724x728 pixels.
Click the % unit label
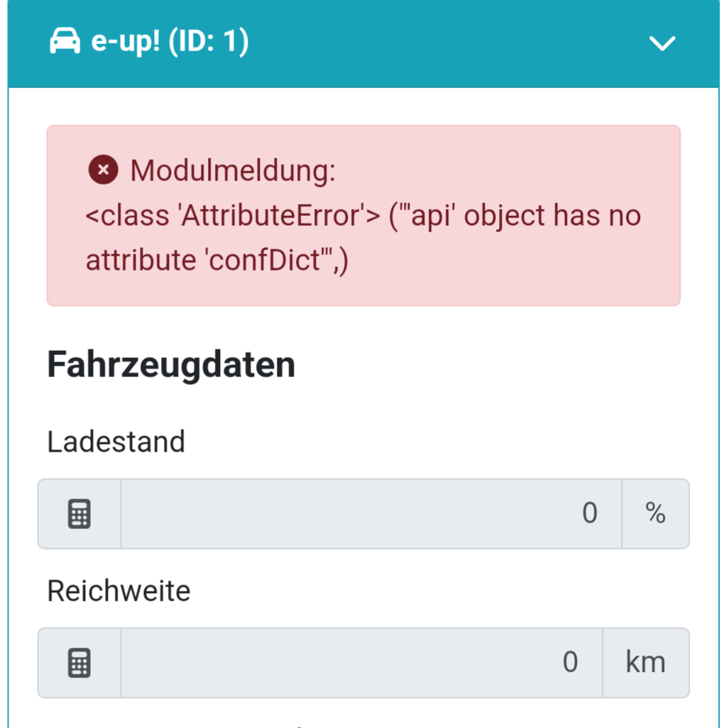point(654,513)
